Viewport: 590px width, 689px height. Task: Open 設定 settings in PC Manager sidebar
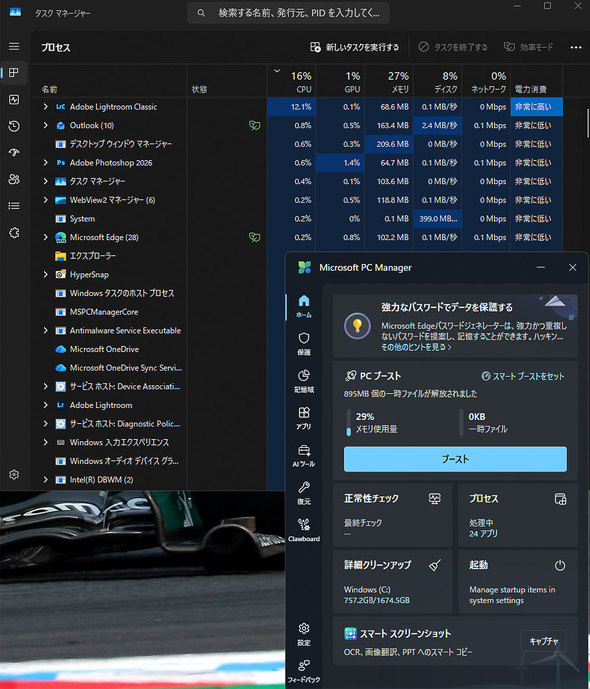point(304,635)
